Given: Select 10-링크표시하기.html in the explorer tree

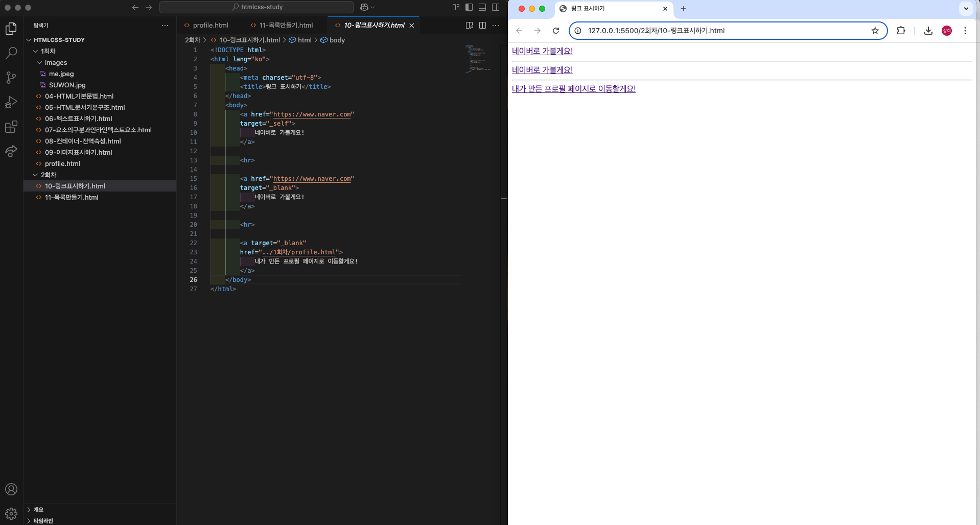Looking at the screenshot, I should (x=100, y=186).
